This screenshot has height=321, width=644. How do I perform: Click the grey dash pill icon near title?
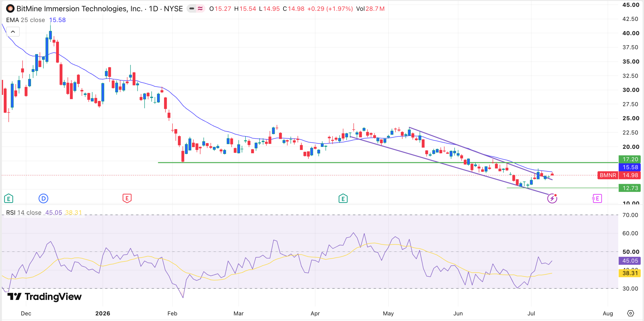(192, 9)
